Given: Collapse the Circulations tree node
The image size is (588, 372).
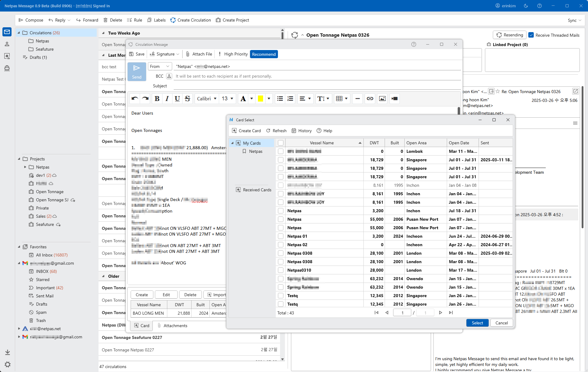Looking at the screenshot, I should click(x=19, y=33).
